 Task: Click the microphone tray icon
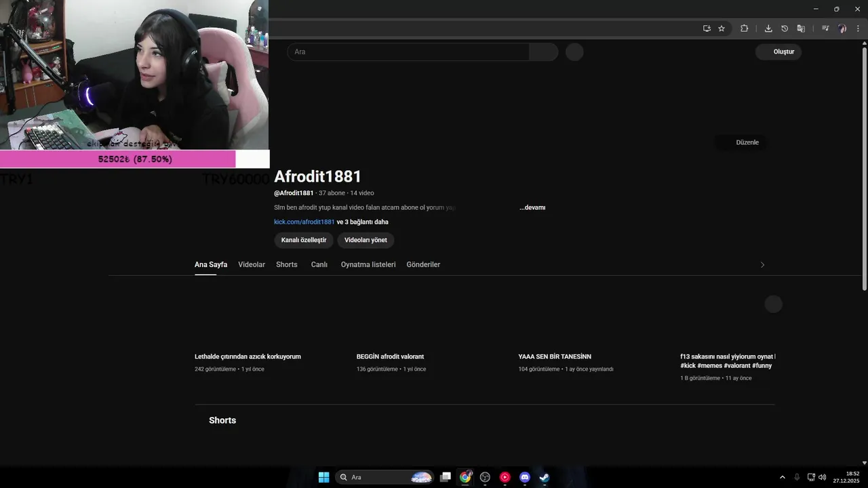click(x=797, y=477)
